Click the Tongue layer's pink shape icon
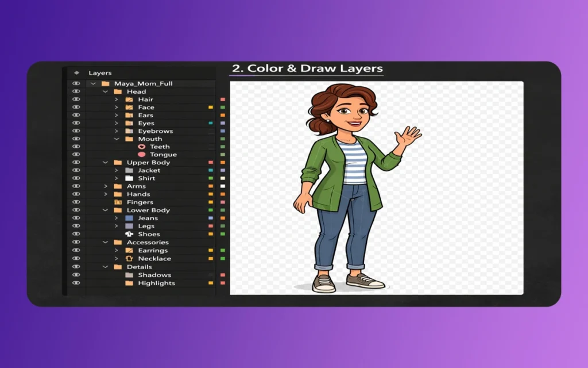Screen dimensions: 588x368 (x=142, y=154)
